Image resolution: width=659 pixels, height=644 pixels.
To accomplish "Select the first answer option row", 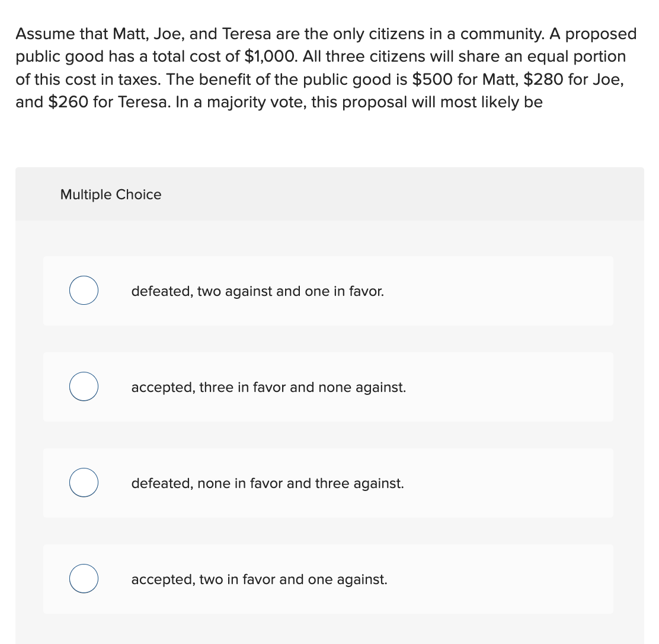I will [329, 290].
